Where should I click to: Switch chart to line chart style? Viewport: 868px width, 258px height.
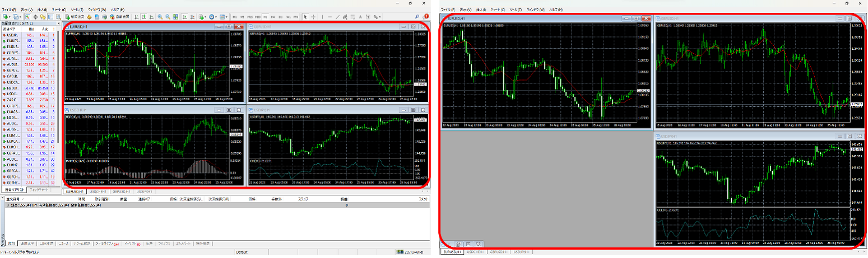151,17
